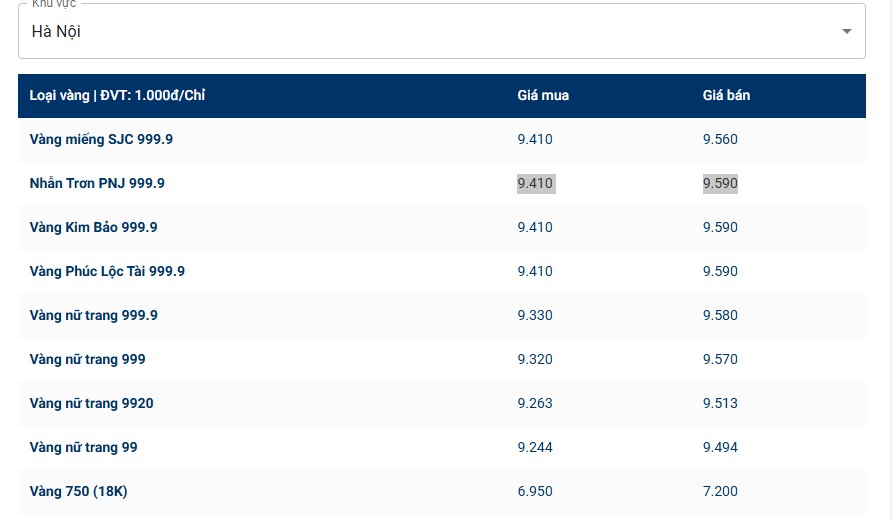Click the Vàng nữ trang 9920 label
Viewport: 892px width, 520px height.
(91, 403)
